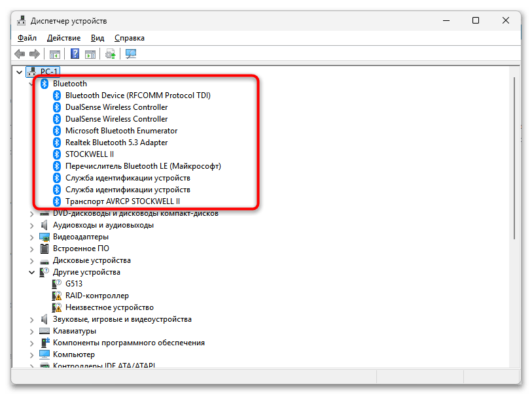Viewport: 532px width, 395px height.
Task: Open the Вид menu
Action: click(98, 38)
